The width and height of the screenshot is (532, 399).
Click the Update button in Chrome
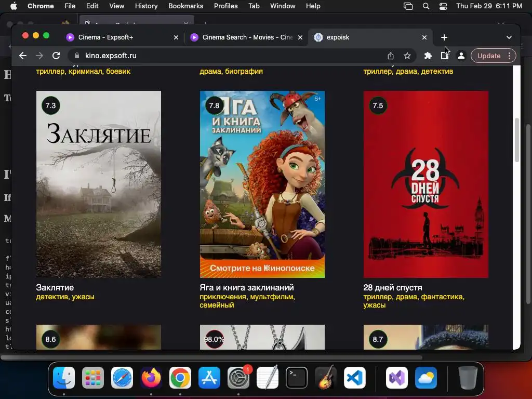pos(488,56)
